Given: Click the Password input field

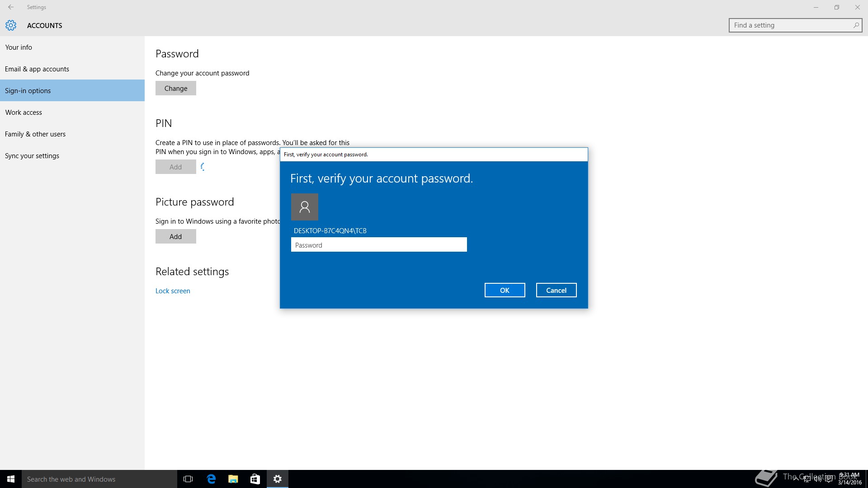Looking at the screenshot, I should coord(379,245).
